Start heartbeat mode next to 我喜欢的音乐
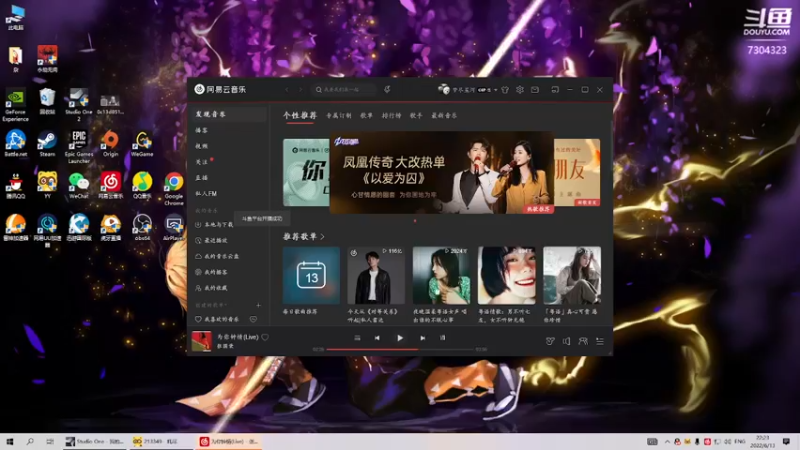The image size is (800, 450). tap(253, 319)
